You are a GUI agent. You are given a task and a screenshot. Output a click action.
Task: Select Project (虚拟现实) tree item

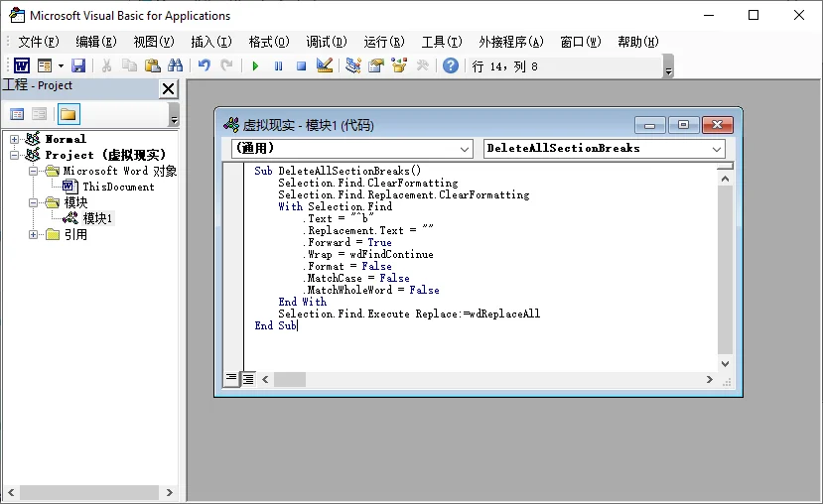[105, 155]
